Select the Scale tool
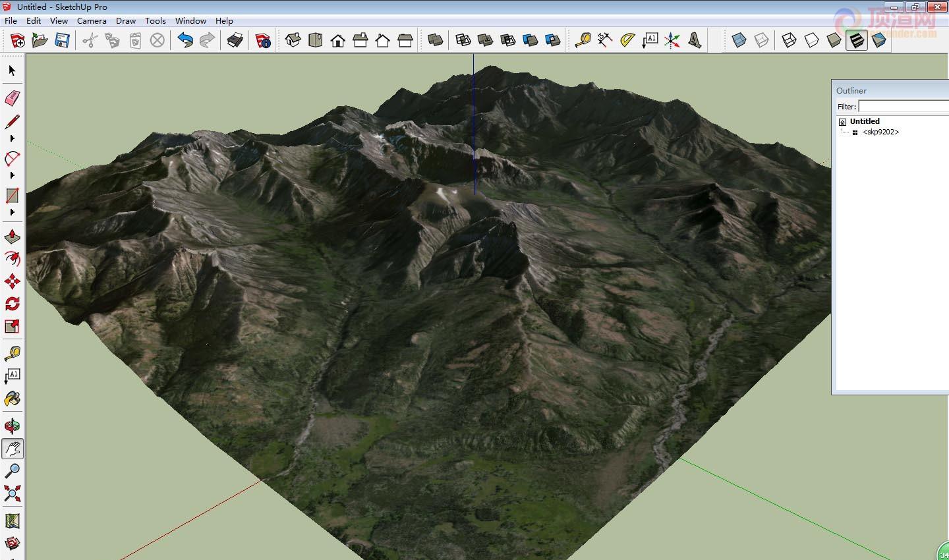This screenshot has height=560, width=949. click(x=13, y=326)
